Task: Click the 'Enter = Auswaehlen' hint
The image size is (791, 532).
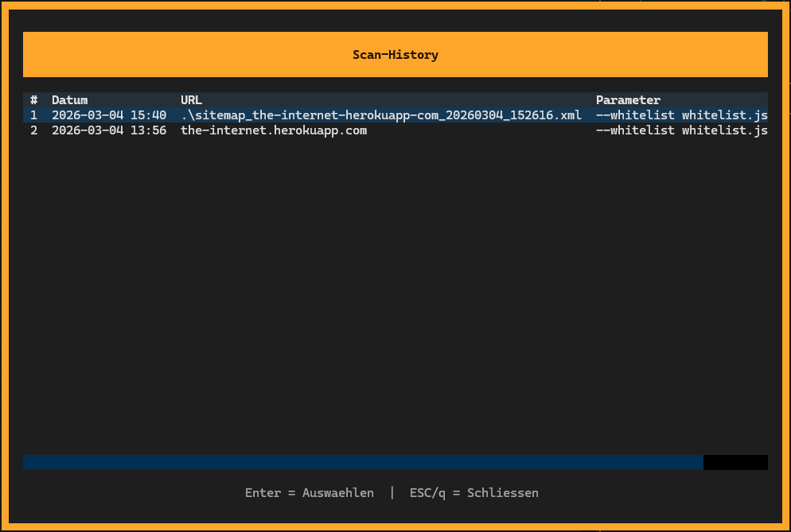Action: 310,493
